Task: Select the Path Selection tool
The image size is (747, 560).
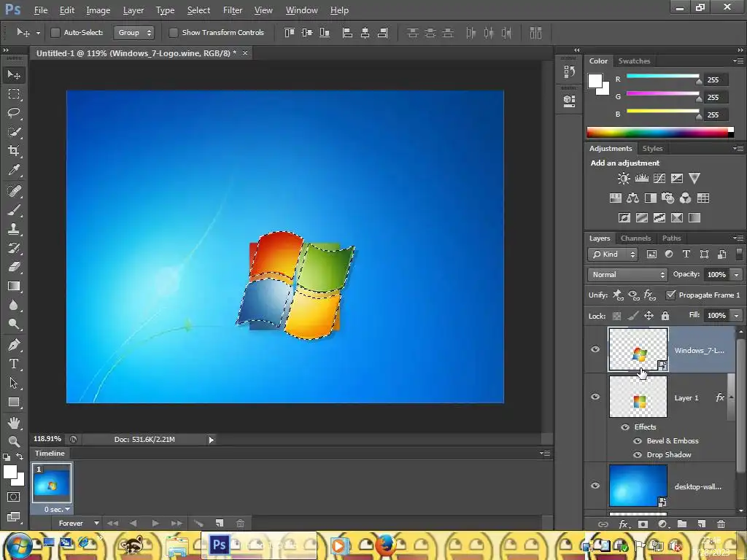Action: pos(14,383)
